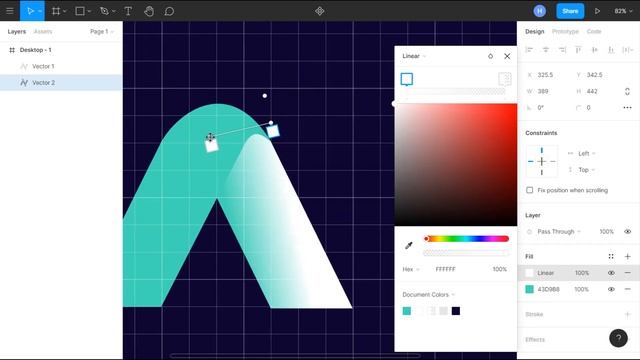Click the align bottom icon
The height and width of the screenshot is (360, 640).
[x=611, y=50]
